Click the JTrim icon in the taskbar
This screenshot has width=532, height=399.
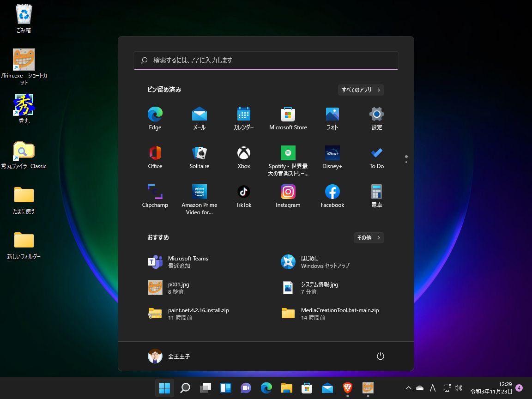point(368,388)
